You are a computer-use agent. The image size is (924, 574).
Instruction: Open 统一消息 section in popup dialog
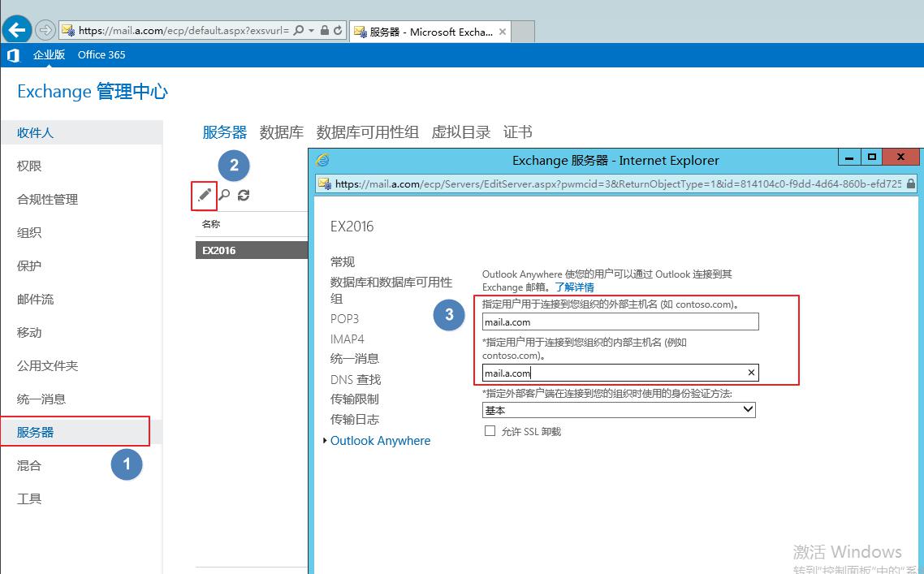354,358
